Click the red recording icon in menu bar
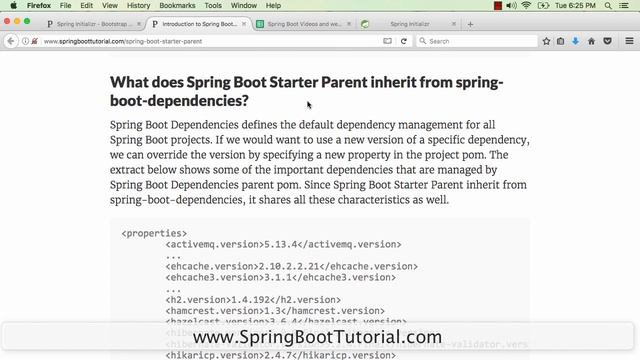Image resolution: width=640 pixels, height=360 pixels. pos(498,6)
